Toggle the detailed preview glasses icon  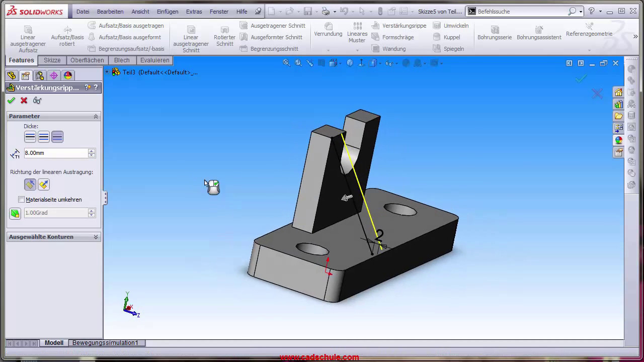pos(37,101)
